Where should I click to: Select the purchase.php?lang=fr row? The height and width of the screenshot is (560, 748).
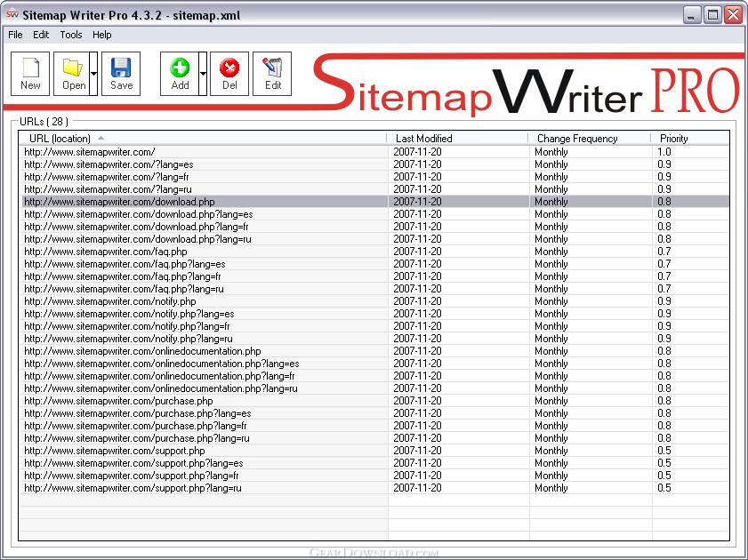374,425
